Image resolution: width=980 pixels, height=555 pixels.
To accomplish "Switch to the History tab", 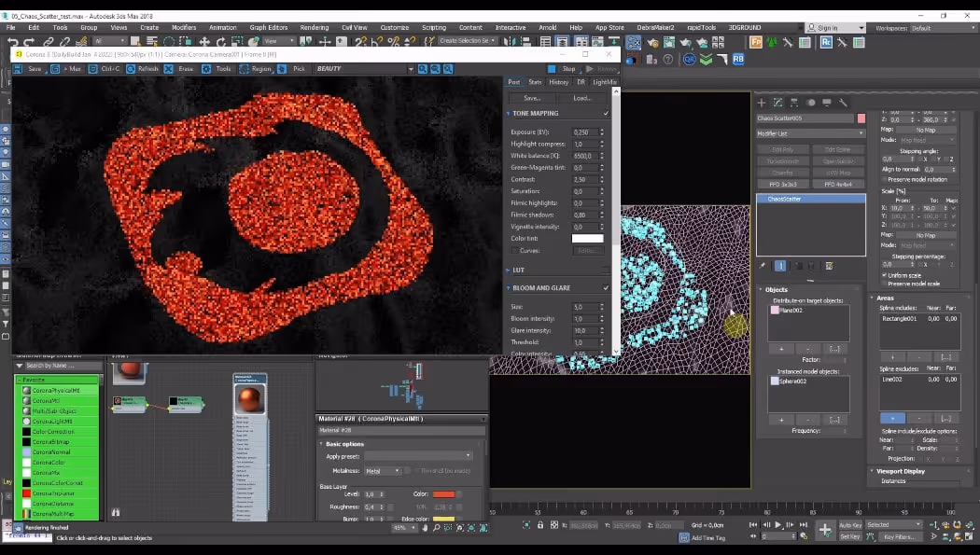I will [x=558, y=82].
